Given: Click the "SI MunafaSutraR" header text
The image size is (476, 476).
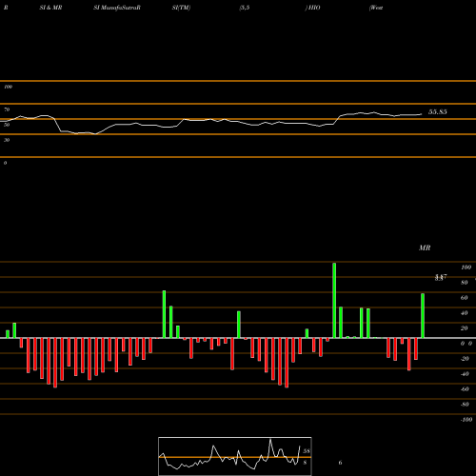Looking at the screenshot, I should 117,8.
